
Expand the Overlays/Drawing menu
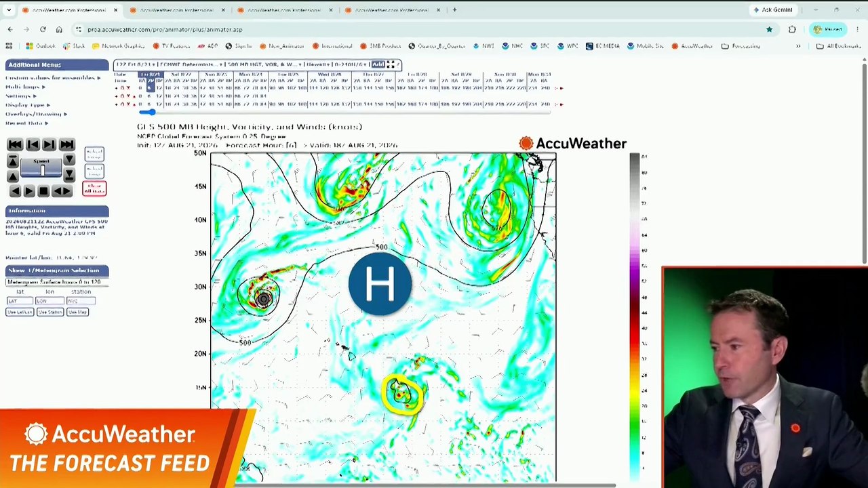coord(36,114)
